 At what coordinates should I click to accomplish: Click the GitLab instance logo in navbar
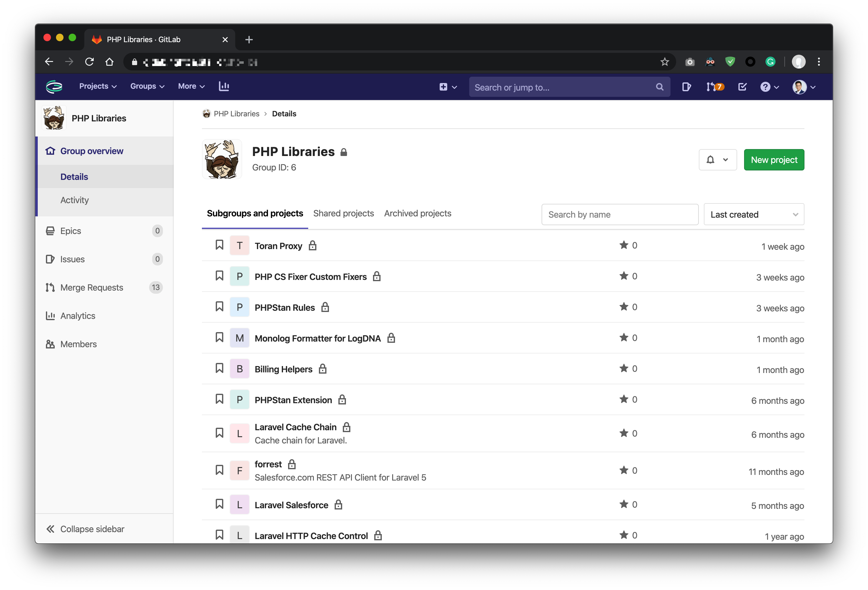pos(54,86)
